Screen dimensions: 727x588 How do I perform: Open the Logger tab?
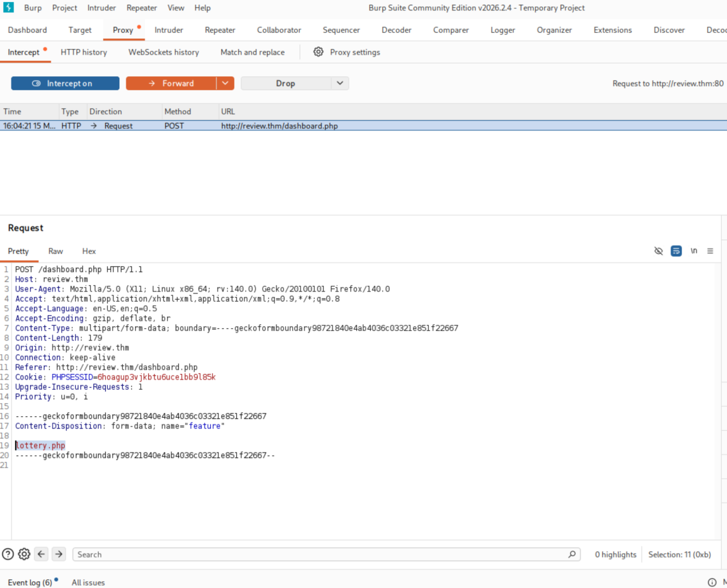(502, 30)
